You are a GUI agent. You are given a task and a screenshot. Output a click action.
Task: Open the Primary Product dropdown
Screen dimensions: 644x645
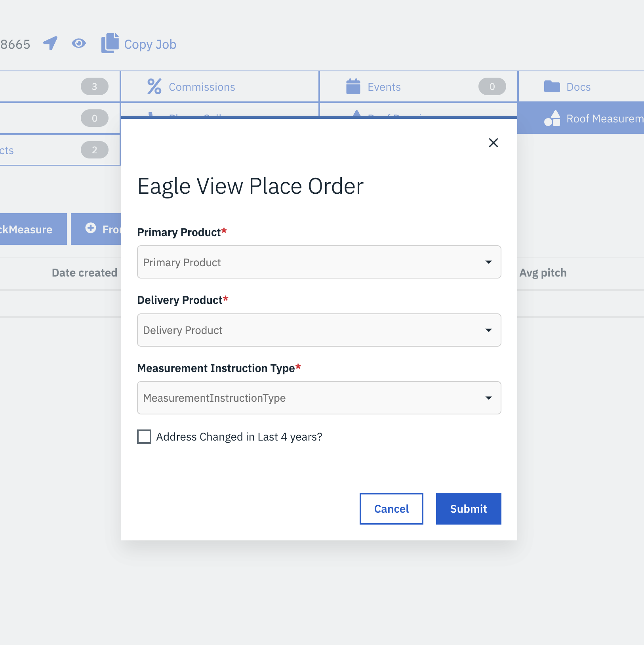click(319, 262)
